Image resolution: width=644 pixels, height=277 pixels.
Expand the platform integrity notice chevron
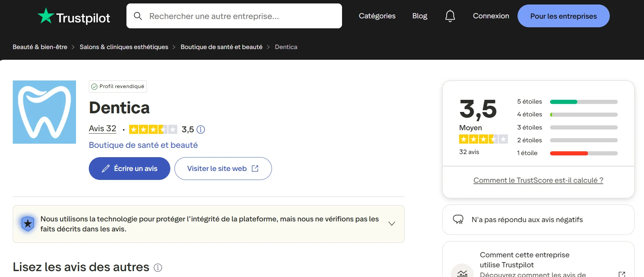click(391, 224)
